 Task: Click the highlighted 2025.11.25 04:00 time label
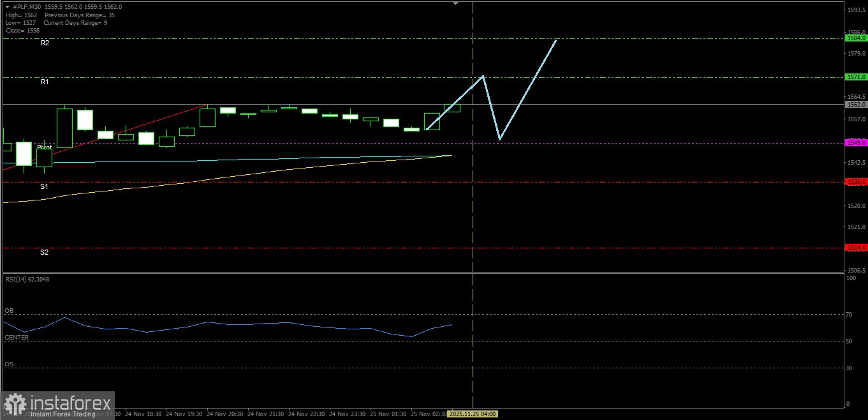(472, 414)
